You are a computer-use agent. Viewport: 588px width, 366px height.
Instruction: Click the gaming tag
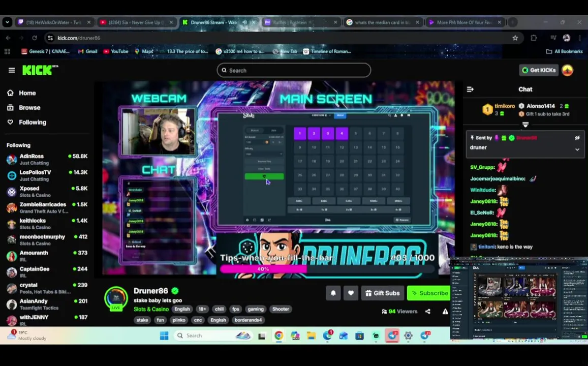click(x=255, y=309)
